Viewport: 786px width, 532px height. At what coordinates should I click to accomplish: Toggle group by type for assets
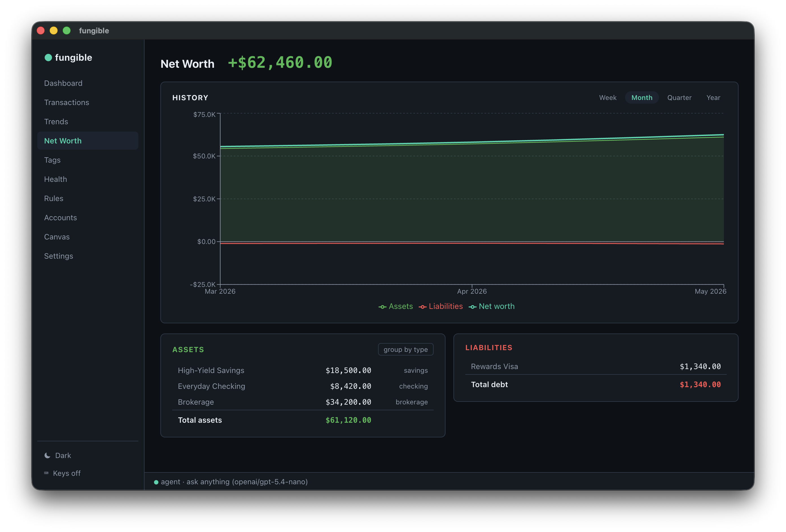(405, 349)
